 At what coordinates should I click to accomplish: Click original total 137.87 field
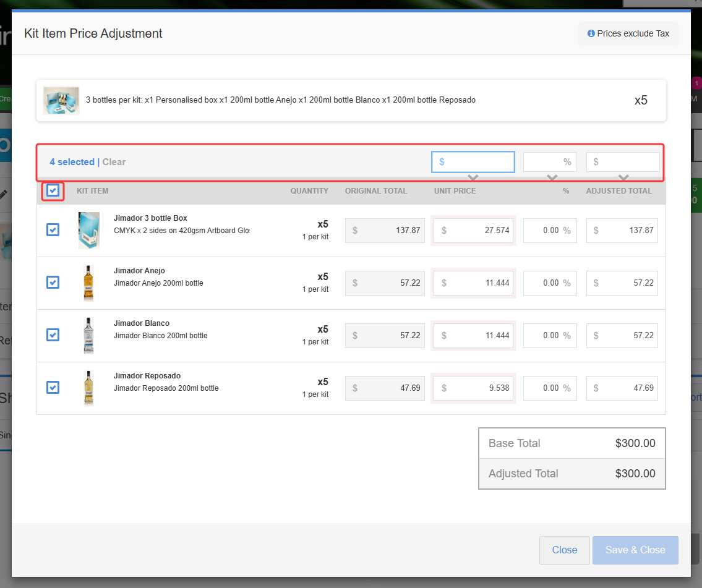(x=385, y=231)
